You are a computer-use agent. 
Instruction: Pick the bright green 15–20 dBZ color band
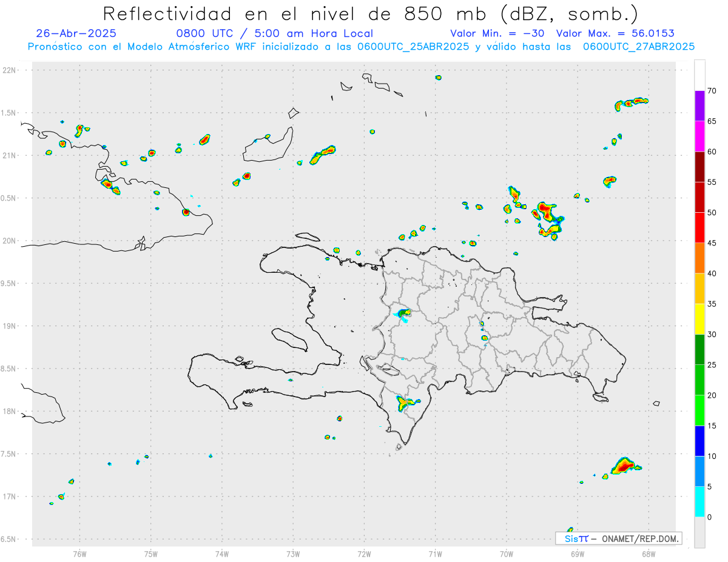(699, 410)
